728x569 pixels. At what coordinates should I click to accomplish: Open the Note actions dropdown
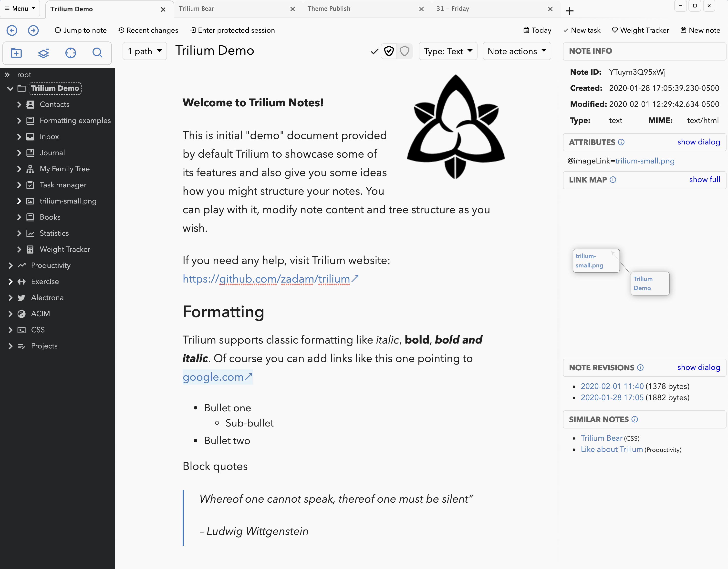[516, 51]
